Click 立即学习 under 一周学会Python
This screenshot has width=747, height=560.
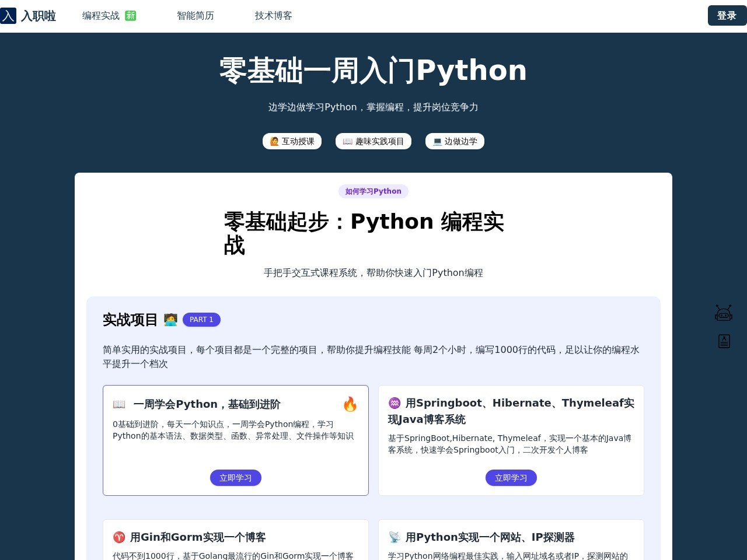235,478
